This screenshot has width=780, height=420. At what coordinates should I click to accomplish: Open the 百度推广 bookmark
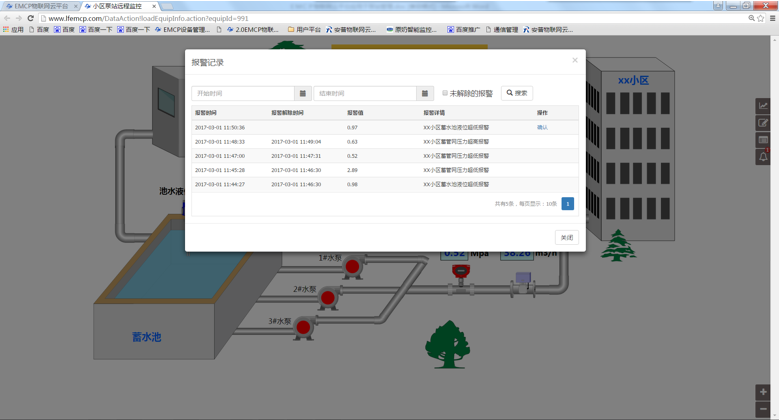pos(463,30)
